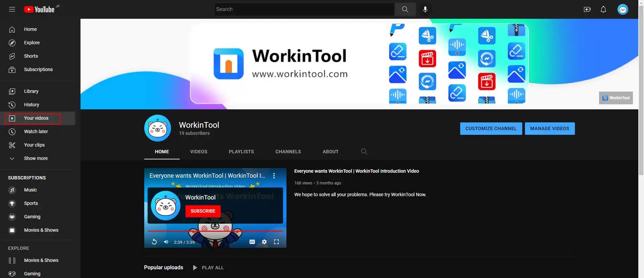Screen dimensions: 644x278
Task: Search within channel magnifier icon
Action: pos(364,152)
